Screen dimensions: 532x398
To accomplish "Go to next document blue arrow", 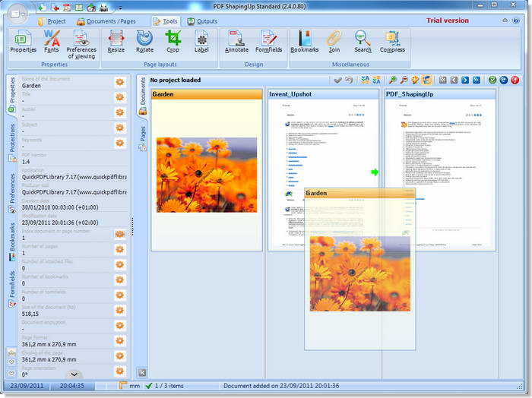I will [x=465, y=80].
